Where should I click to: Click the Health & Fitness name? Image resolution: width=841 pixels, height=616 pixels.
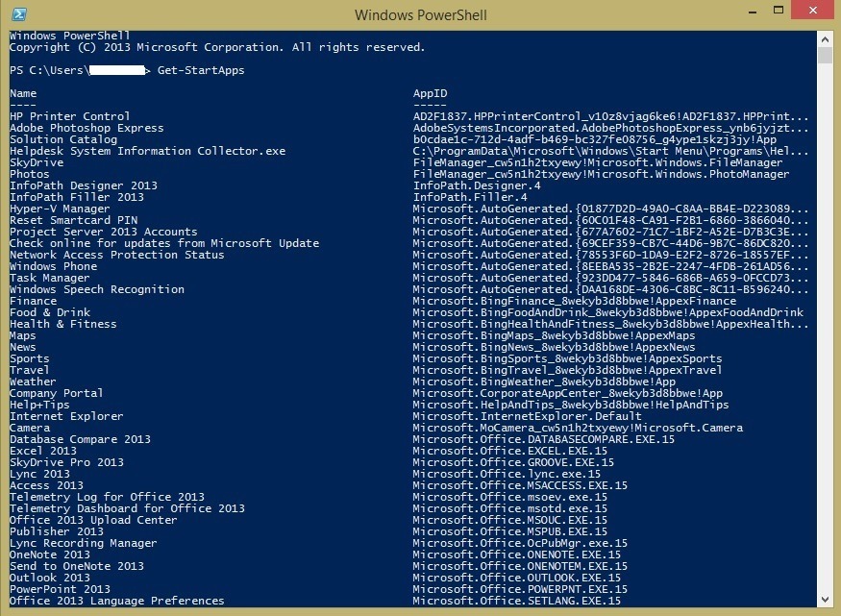63,324
